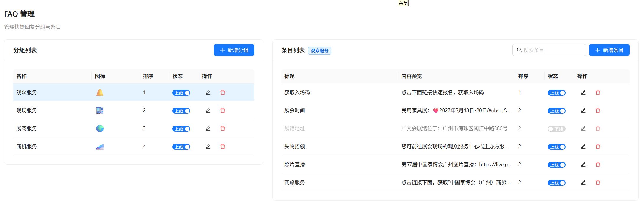The height and width of the screenshot is (223, 644).
Task: Toggle 观众服务 group online status
Action: [x=181, y=93]
